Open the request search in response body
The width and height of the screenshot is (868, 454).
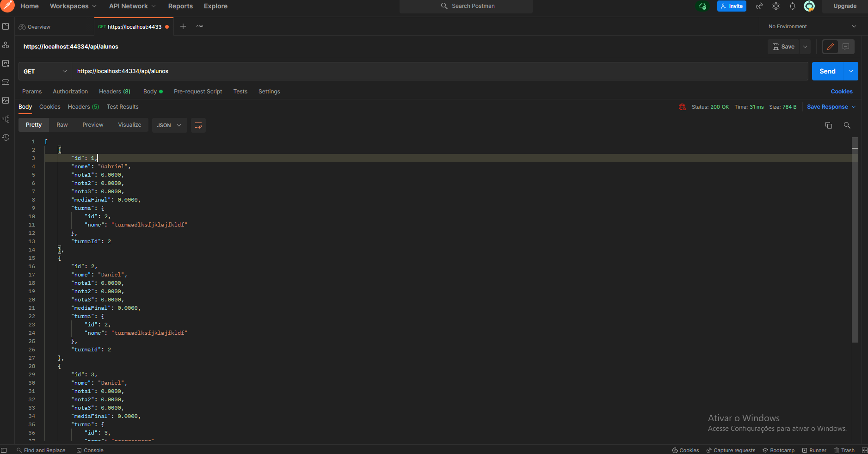(x=847, y=125)
